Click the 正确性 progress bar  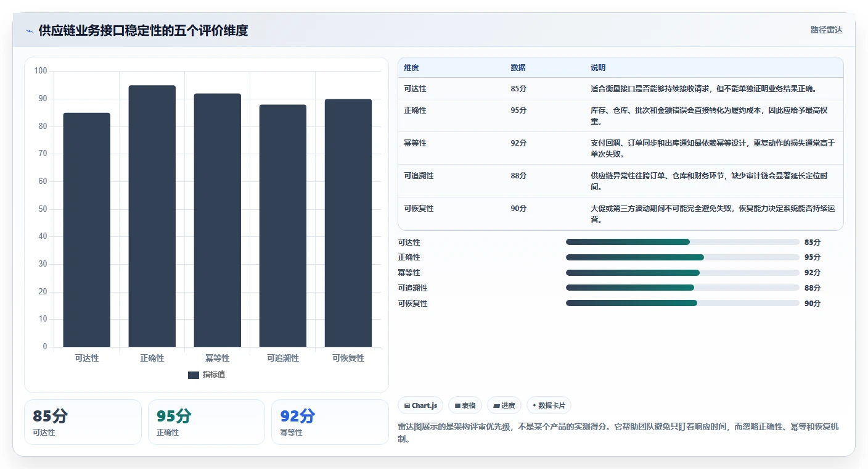click(x=682, y=257)
